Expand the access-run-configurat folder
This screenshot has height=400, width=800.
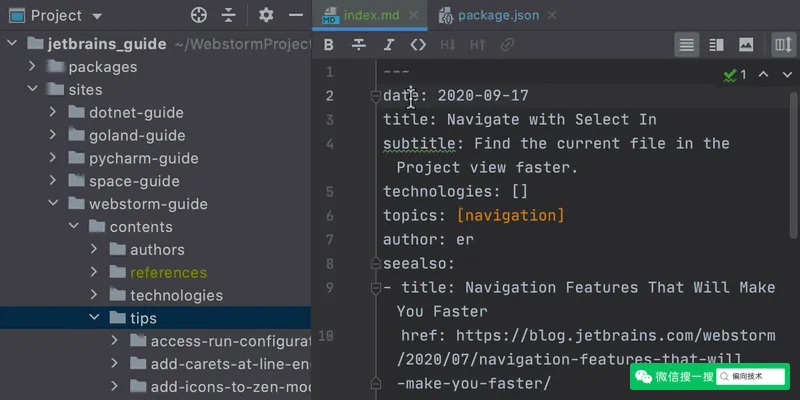click(x=114, y=340)
